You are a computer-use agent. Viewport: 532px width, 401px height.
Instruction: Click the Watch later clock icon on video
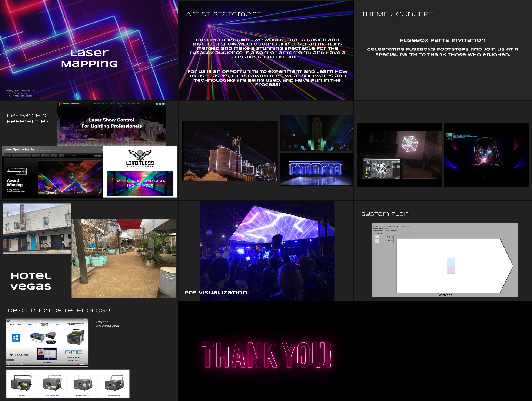coord(79,320)
